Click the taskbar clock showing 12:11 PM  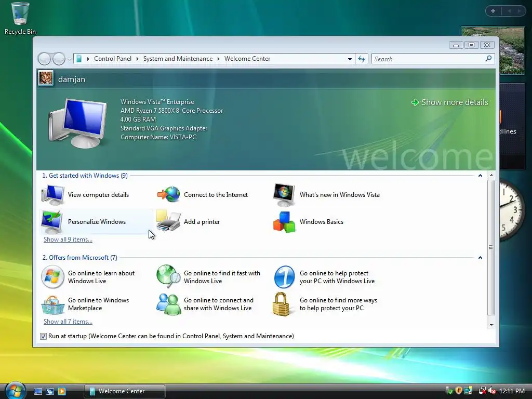pos(512,391)
